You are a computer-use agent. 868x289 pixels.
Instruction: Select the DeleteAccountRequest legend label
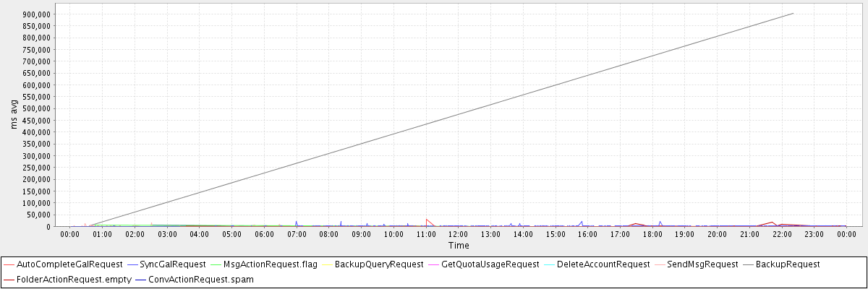click(603, 264)
